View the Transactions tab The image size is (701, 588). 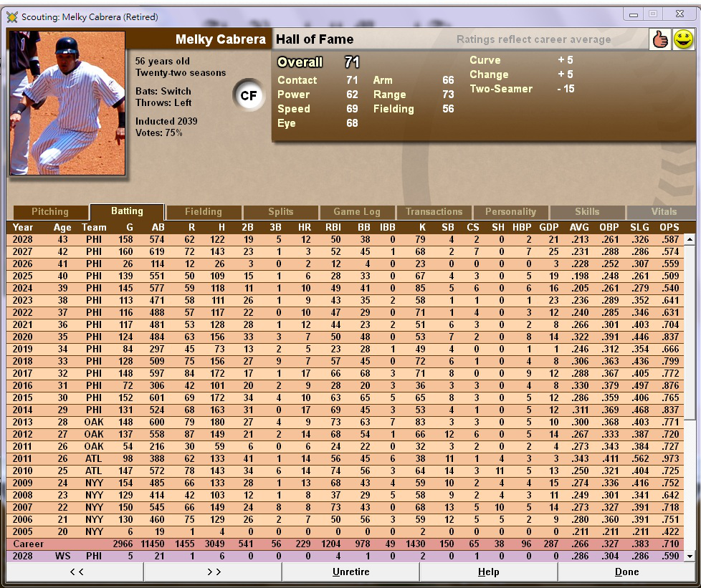point(434,212)
